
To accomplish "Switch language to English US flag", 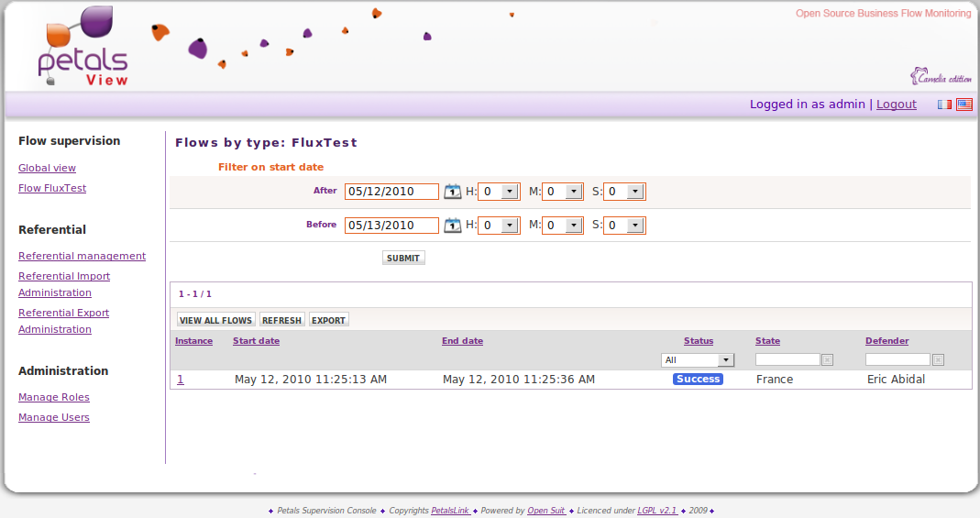I will [x=963, y=105].
